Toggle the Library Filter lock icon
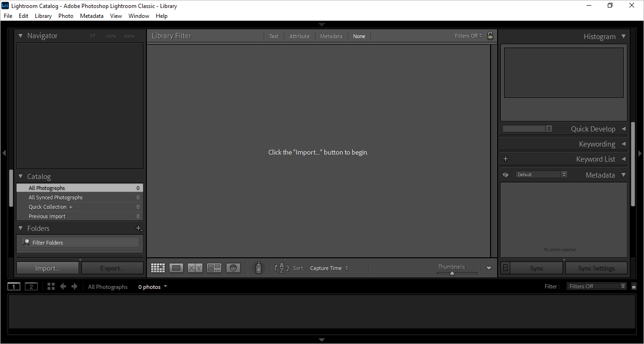 490,36
